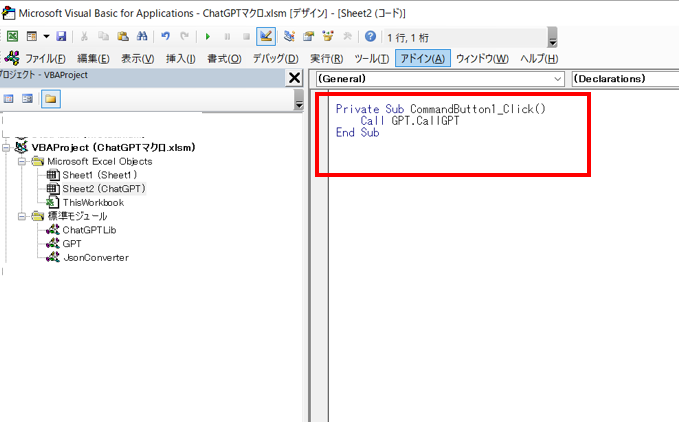The width and height of the screenshot is (679, 422).
Task: Open the 表示(V) menu
Action: point(137,58)
